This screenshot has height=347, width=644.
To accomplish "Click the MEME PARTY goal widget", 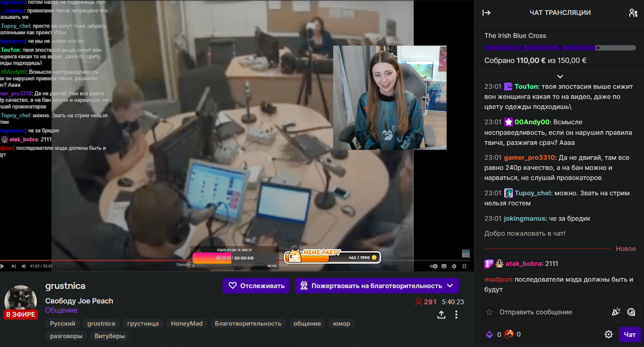I will tap(333, 256).
